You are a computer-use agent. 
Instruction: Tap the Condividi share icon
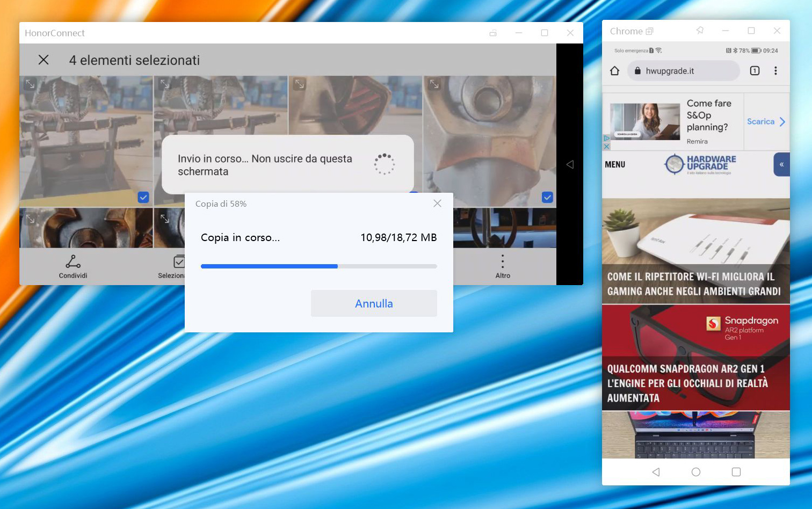[73, 261]
